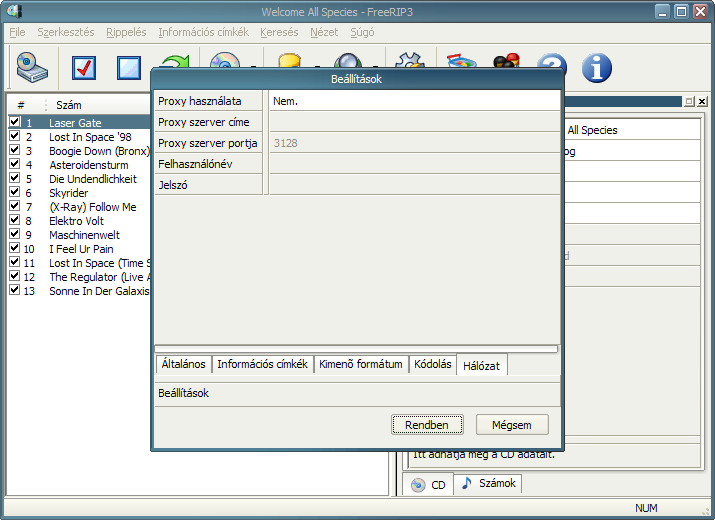Select the Felhasználónév label
715x520 pixels.
[x=208, y=164]
